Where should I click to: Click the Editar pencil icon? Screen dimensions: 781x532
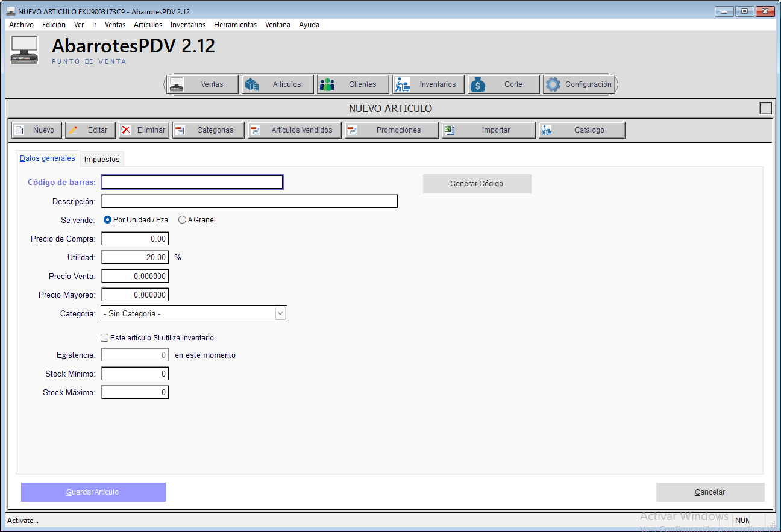point(73,130)
